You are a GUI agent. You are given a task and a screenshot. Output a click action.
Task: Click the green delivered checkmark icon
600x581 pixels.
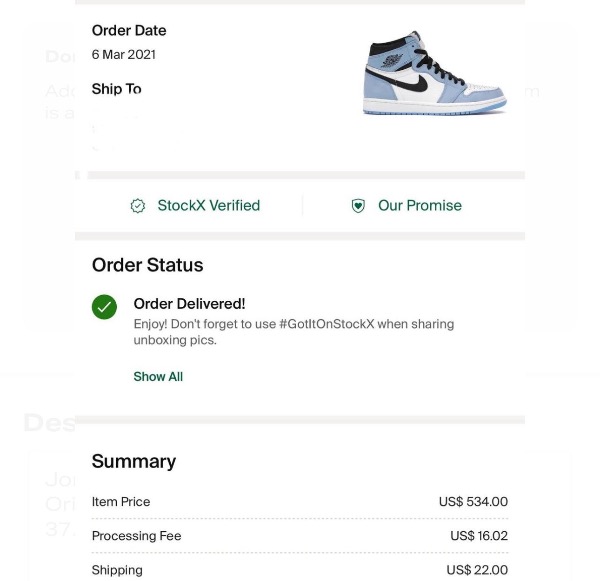coord(105,307)
